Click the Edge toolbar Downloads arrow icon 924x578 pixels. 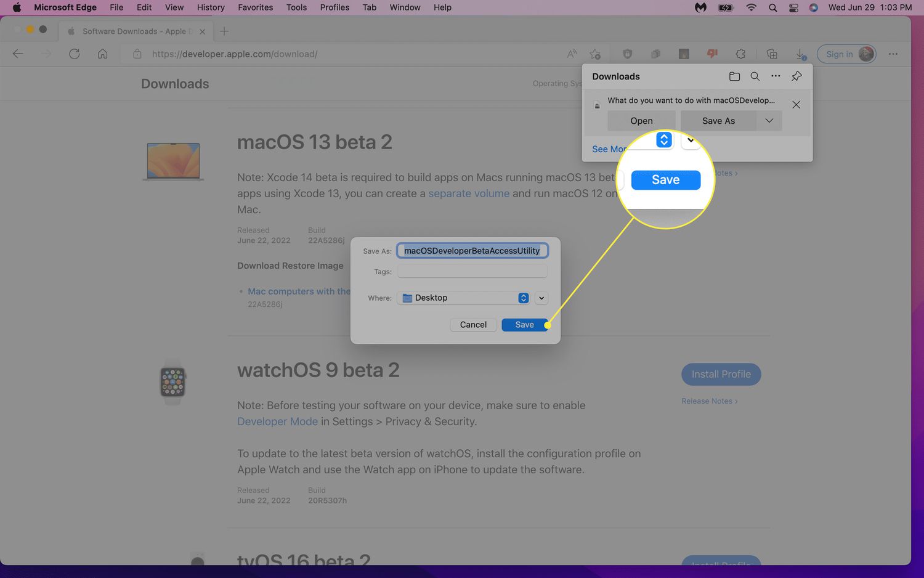[x=800, y=54]
